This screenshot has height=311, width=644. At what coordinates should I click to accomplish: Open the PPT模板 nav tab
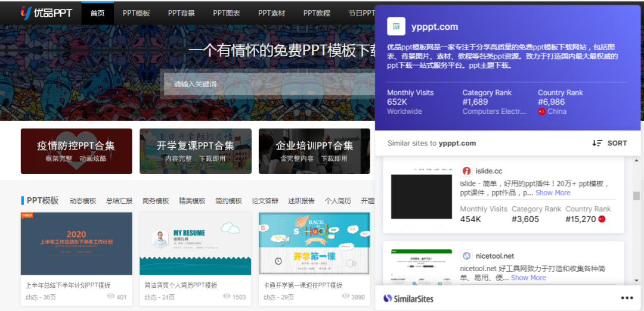(x=137, y=13)
